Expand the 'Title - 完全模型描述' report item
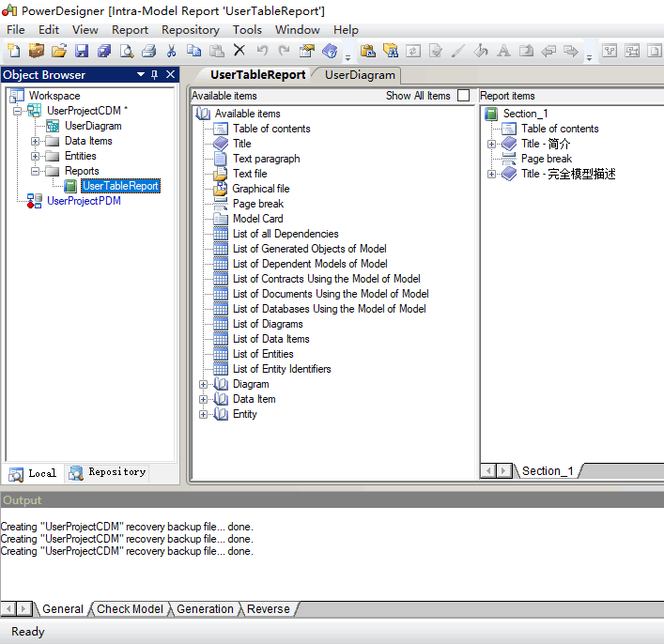The height and width of the screenshot is (644, 664). (x=491, y=174)
